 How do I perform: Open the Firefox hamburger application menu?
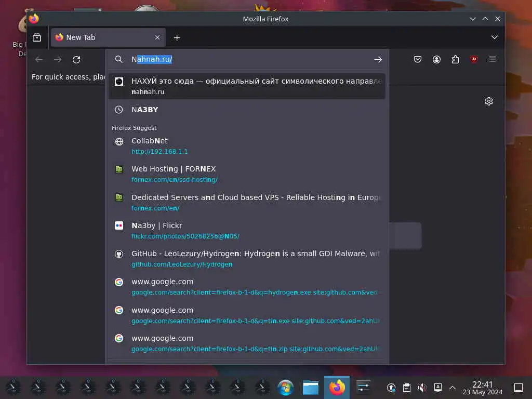pyautogui.click(x=493, y=59)
